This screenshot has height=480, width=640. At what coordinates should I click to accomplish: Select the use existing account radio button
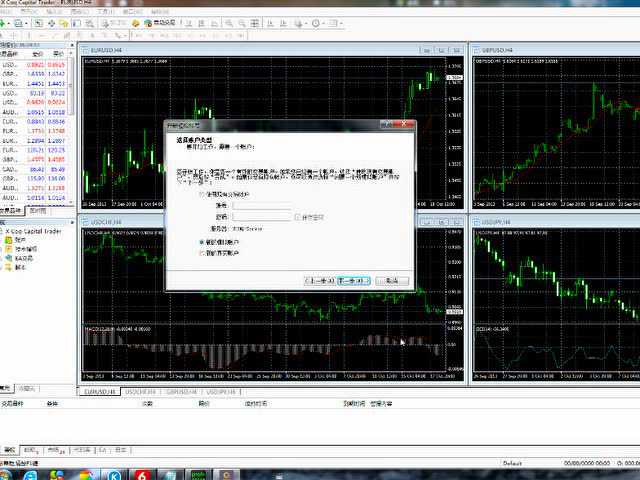[201, 195]
